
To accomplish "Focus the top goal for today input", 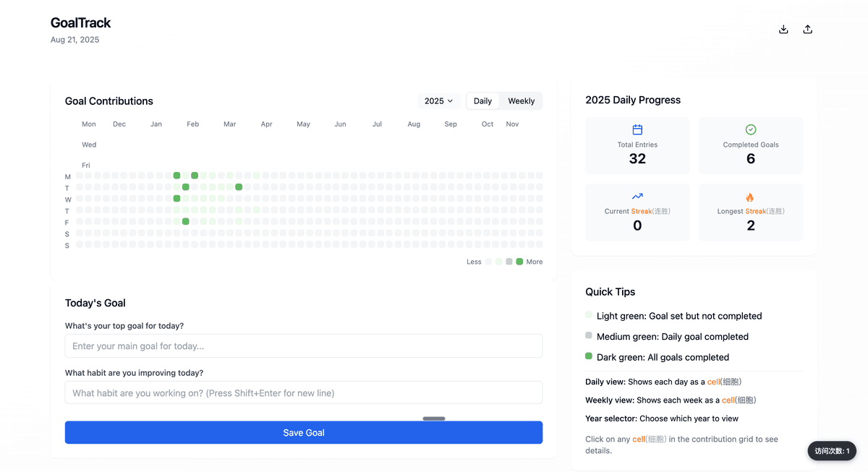I will [304, 346].
